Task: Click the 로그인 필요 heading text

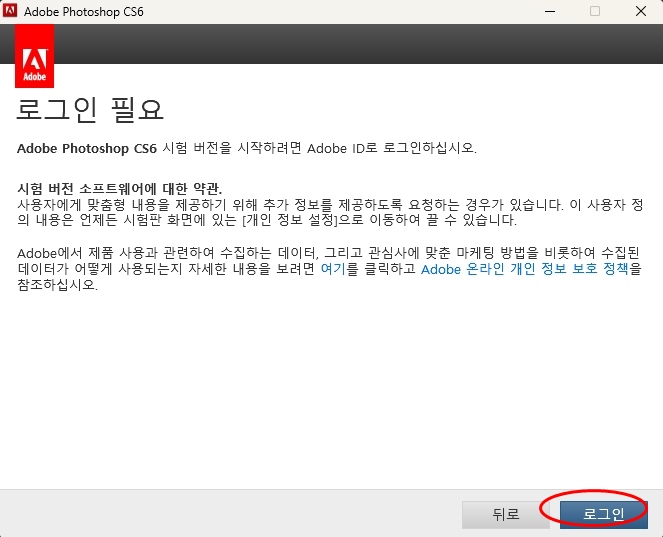Action: (90, 110)
